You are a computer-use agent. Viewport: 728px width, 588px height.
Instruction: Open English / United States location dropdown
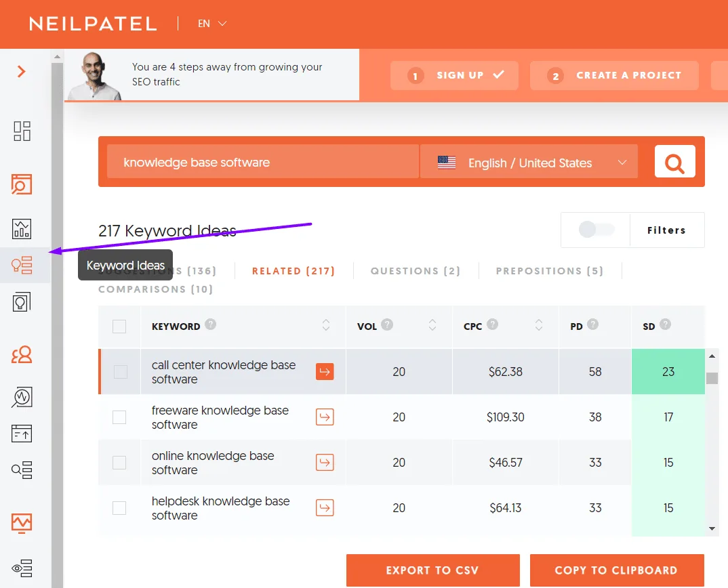[529, 162]
